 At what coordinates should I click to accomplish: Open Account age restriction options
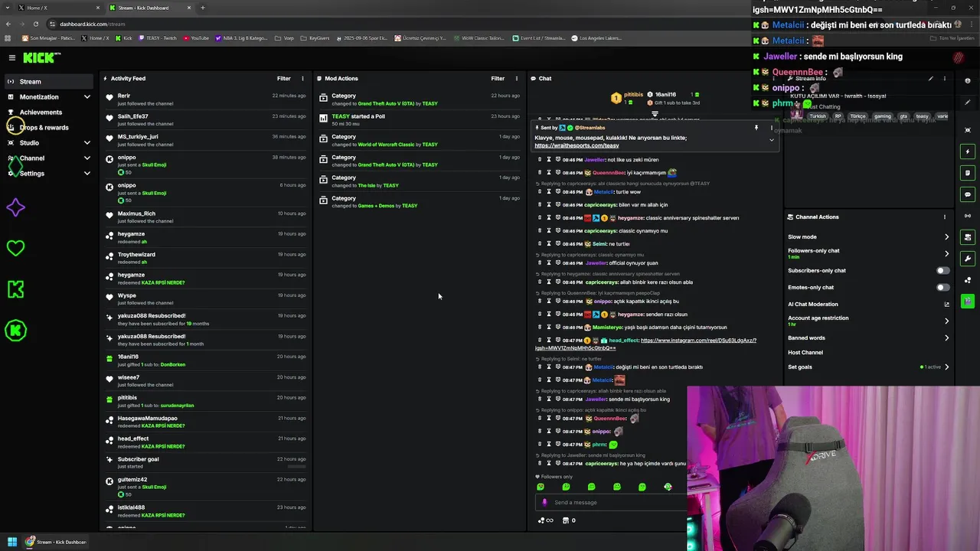[946, 321]
